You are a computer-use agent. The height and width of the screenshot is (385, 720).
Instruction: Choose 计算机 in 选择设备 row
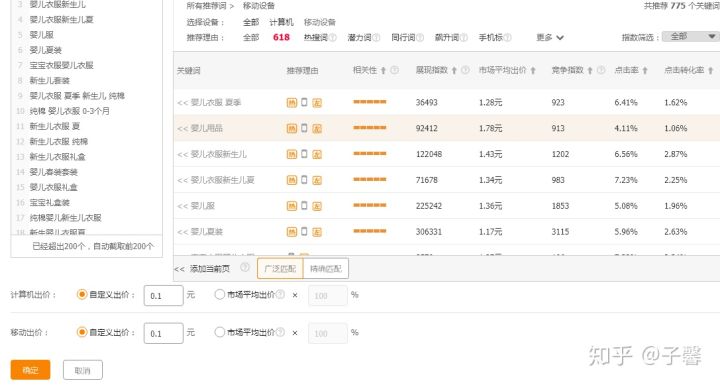[281, 22]
